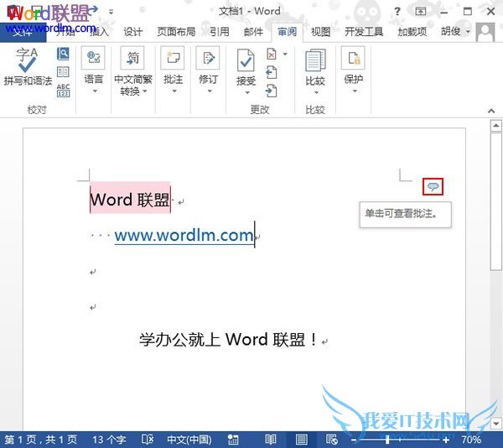Switch to Web Layout view in status bar
This screenshot has width=503, height=448.
click(x=331, y=439)
